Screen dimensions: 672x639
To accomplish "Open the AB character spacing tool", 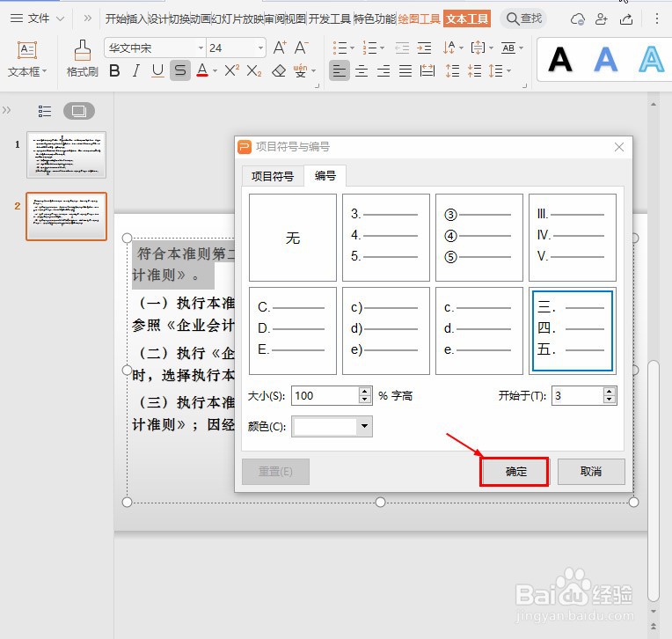I will point(508,48).
